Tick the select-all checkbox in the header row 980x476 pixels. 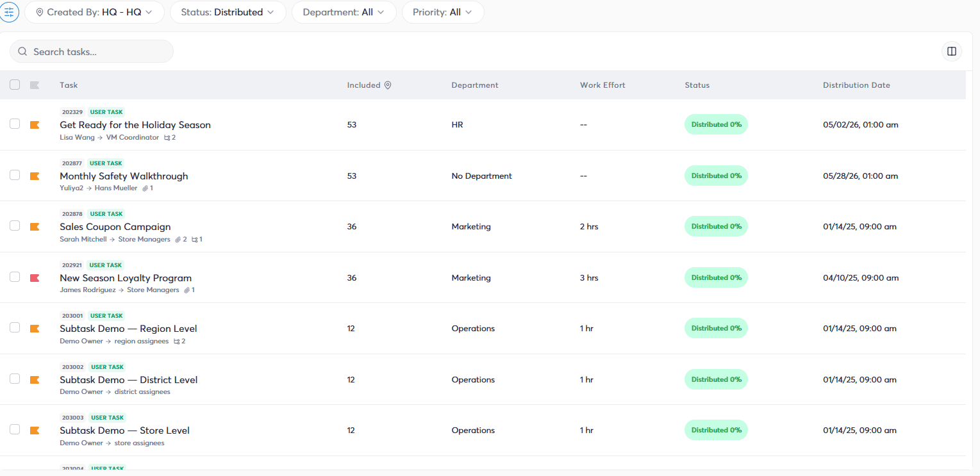pyautogui.click(x=15, y=85)
